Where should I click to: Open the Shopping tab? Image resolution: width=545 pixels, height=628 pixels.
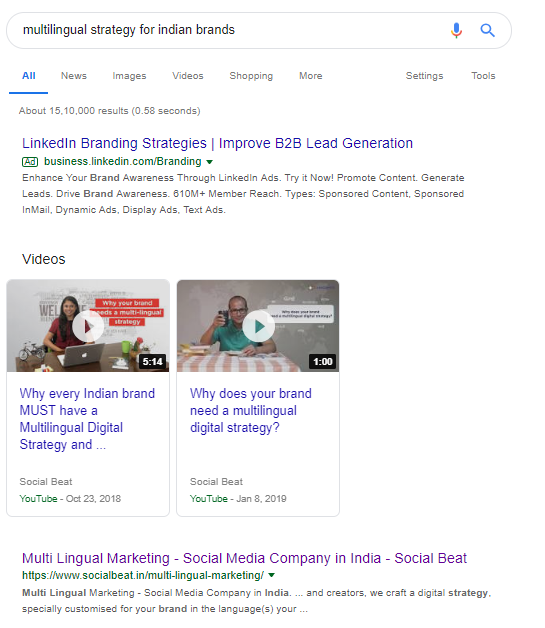point(251,76)
